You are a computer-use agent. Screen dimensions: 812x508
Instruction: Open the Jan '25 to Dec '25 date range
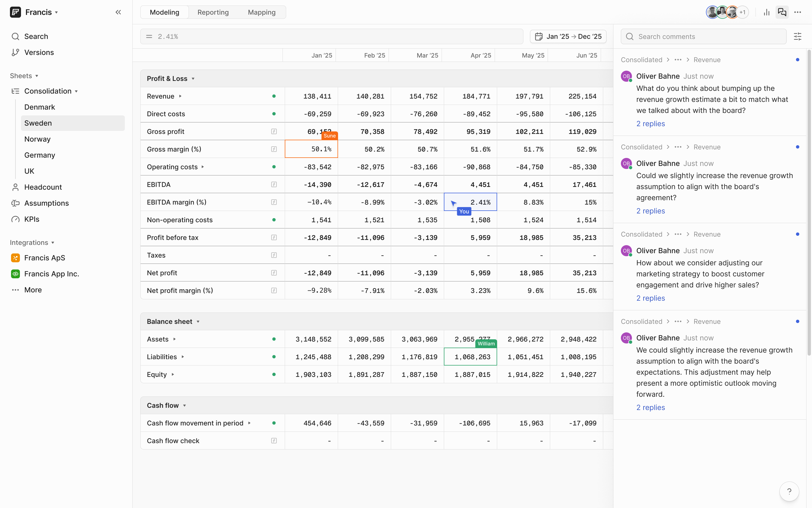click(568, 36)
